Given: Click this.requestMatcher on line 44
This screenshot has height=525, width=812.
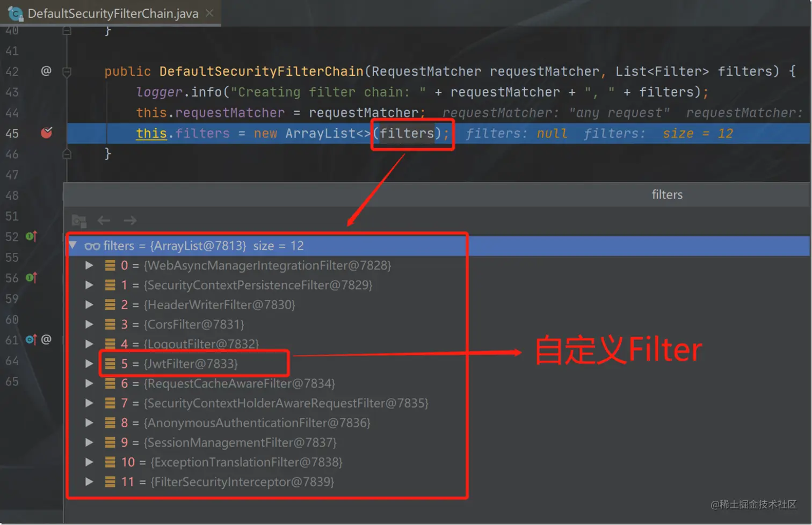Looking at the screenshot, I should pos(211,113).
